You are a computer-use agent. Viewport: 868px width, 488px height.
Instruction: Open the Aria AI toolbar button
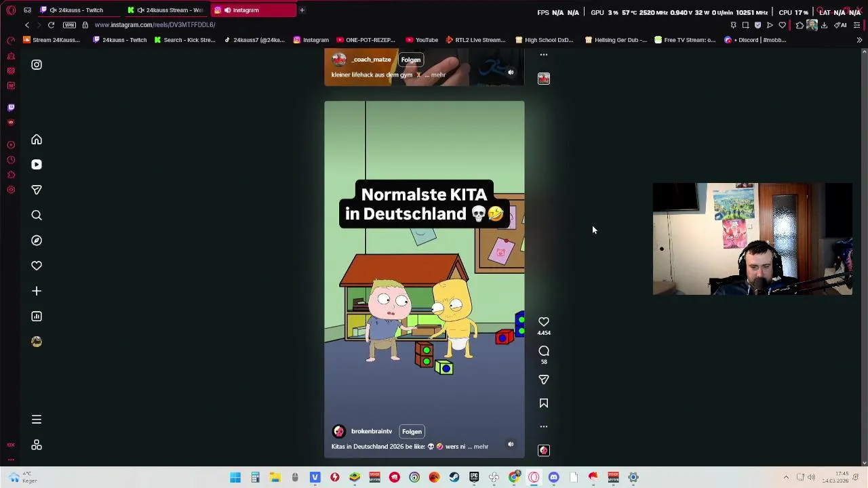[x=841, y=25]
